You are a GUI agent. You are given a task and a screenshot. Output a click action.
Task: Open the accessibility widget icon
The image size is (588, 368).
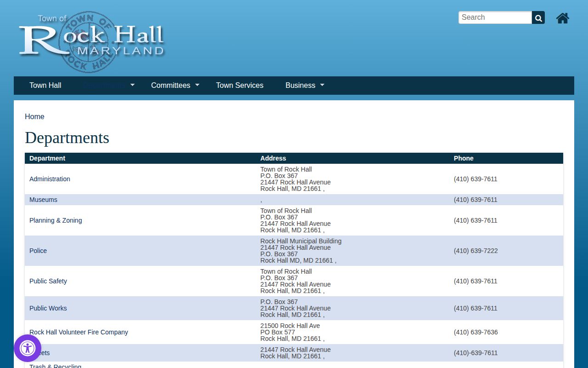tap(28, 348)
